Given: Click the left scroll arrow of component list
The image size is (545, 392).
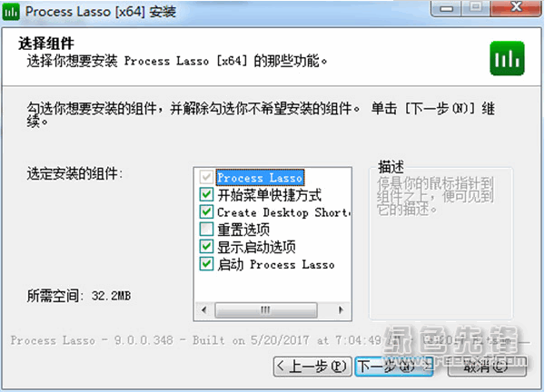Looking at the screenshot, I should 204,309.
